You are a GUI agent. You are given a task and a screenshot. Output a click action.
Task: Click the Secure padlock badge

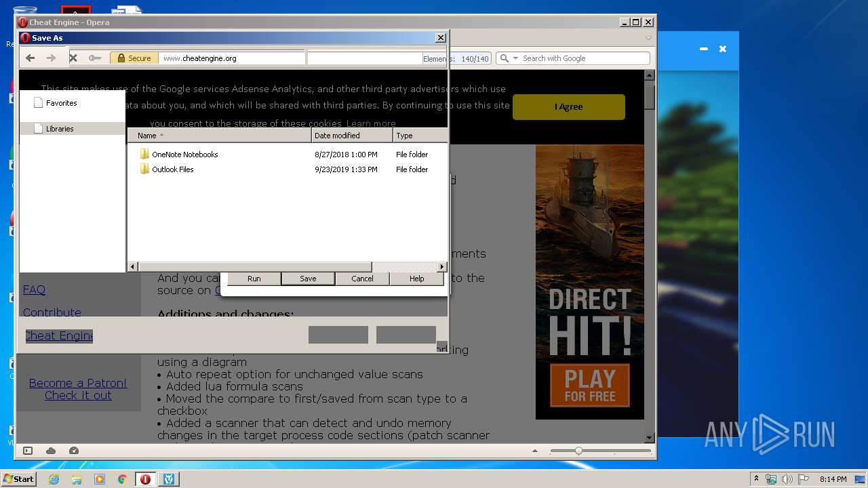(134, 58)
